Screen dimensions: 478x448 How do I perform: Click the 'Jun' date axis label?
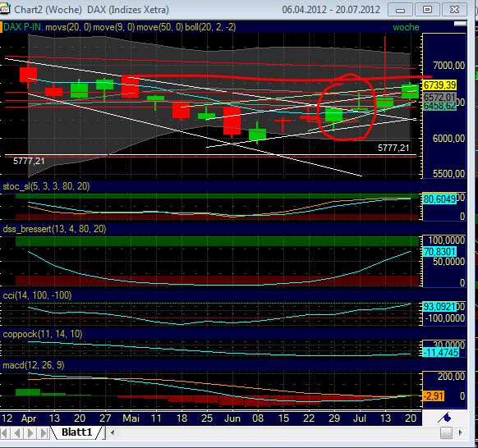coord(232,418)
